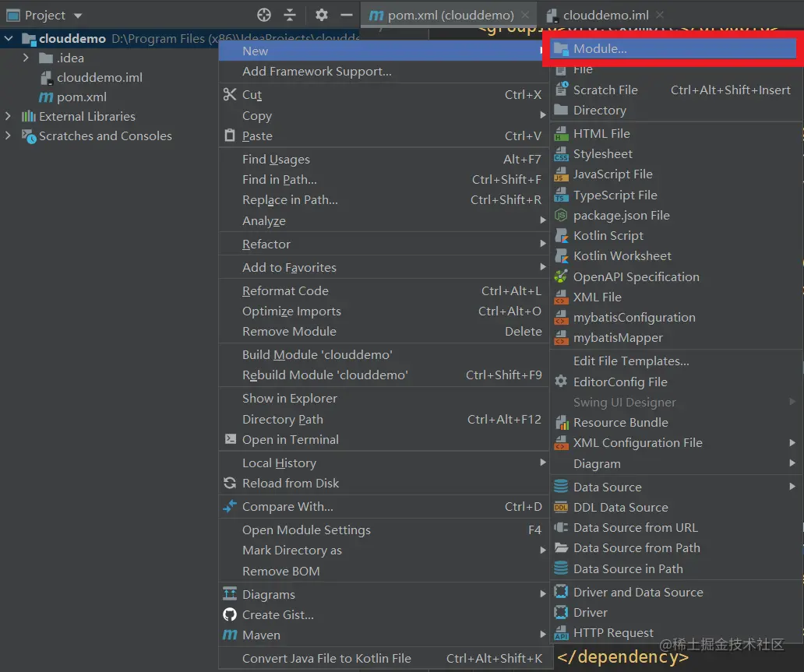804x672 pixels.
Task: Open the Copy submenu
Action: click(x=382, y=115)
